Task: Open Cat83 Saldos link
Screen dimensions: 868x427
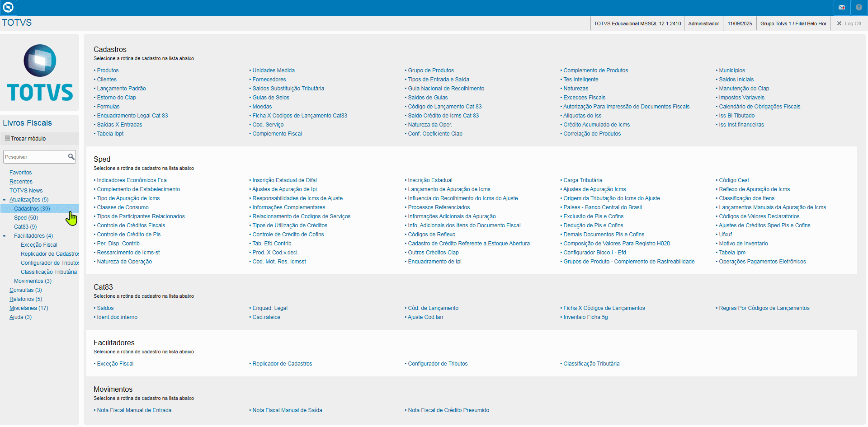Action: (x=105, y=308)
